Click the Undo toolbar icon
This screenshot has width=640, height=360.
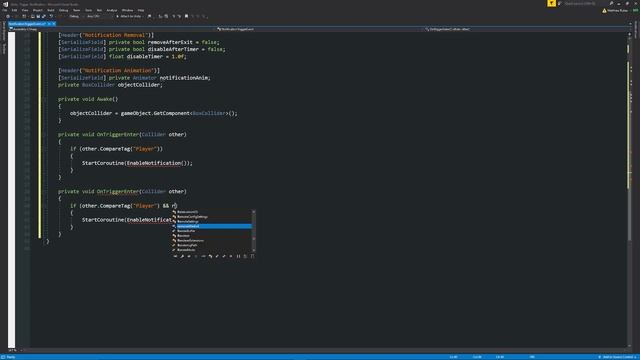pyautogui.click(x=51, y=16)
